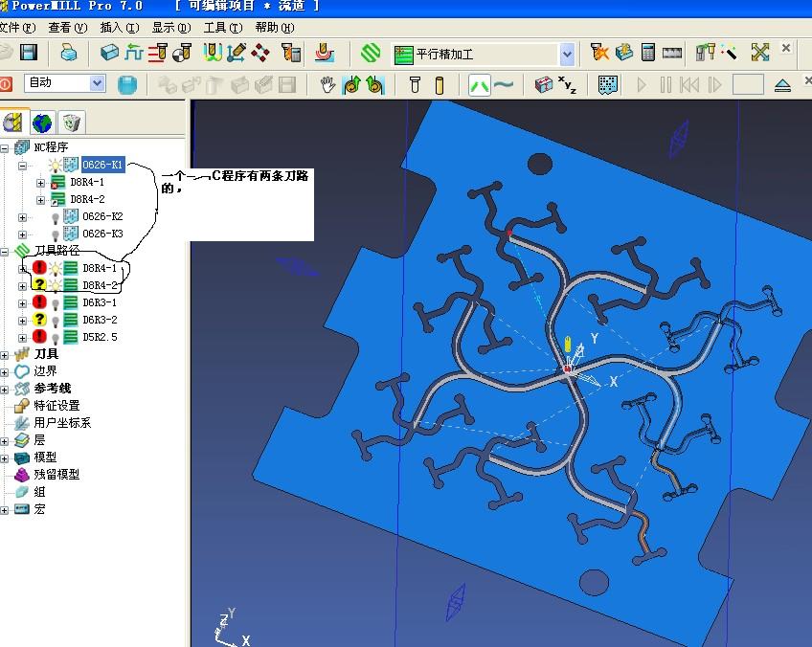The width and height of the screenshot is (812, 647).
Task: Click the blue dotted NC program icon
Action: click(607, 85)
